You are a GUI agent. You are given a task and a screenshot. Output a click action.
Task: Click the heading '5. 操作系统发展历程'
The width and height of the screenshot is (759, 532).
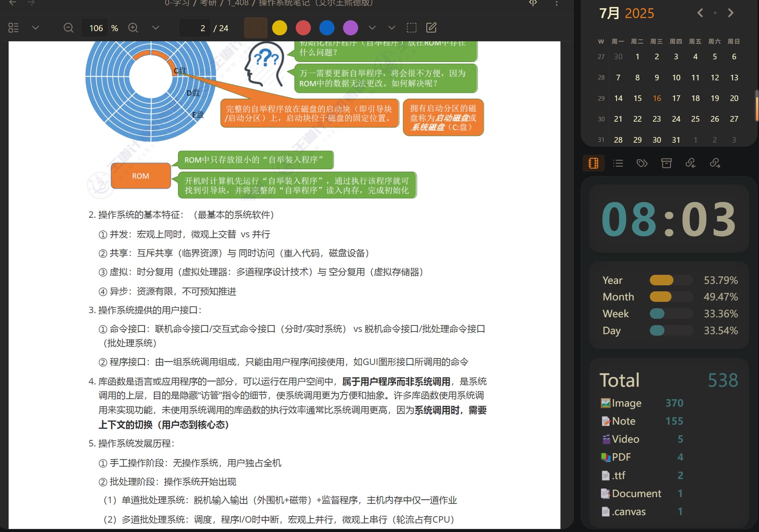(x=131, y=443)
